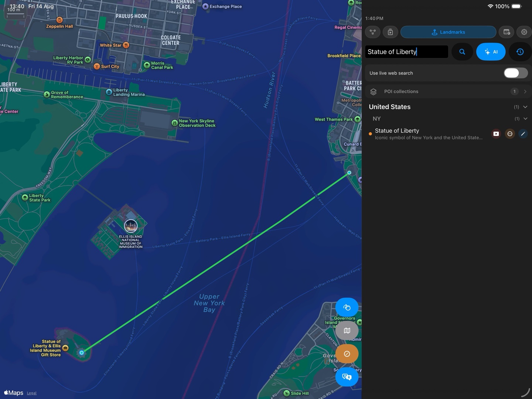Screen dimensions: 532x399
Task: Tap the Slide Hill pin
Action: pyautogui.click(x=286, y=393)
